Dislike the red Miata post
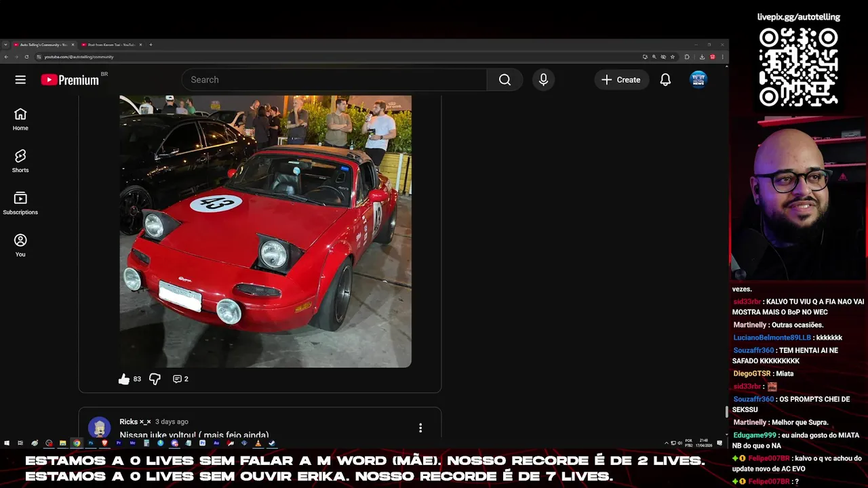868x488 pixels. click(155, 379)
